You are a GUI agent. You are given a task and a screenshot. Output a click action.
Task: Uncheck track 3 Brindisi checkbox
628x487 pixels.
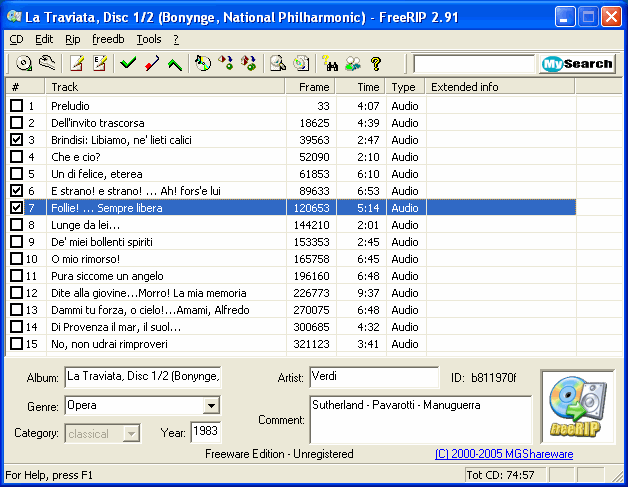coord(16,140)
